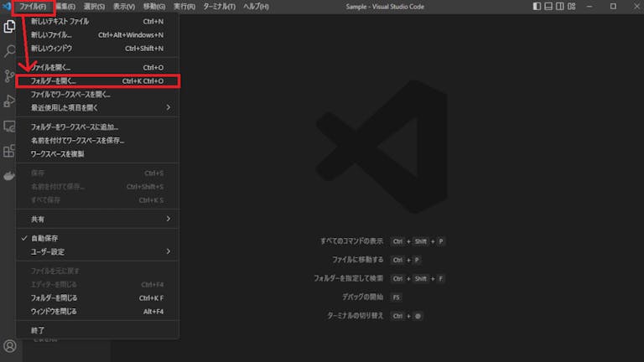Open the Extensions view icon

click(9, 151)
